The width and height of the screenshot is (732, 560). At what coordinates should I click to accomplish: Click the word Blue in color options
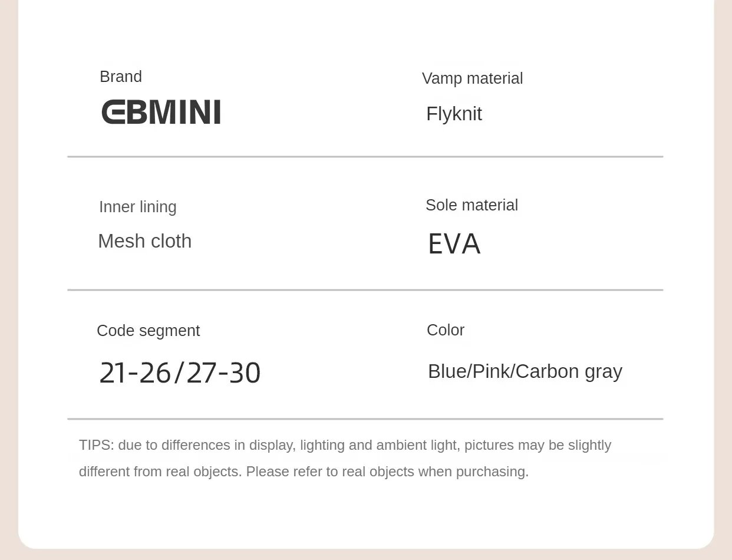point(447,371)
